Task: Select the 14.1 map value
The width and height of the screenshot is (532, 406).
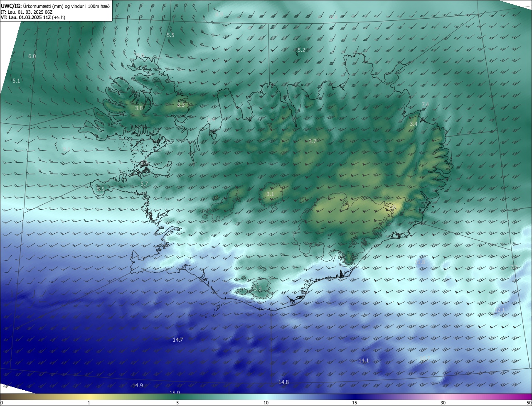Action: tap(364, 360)
